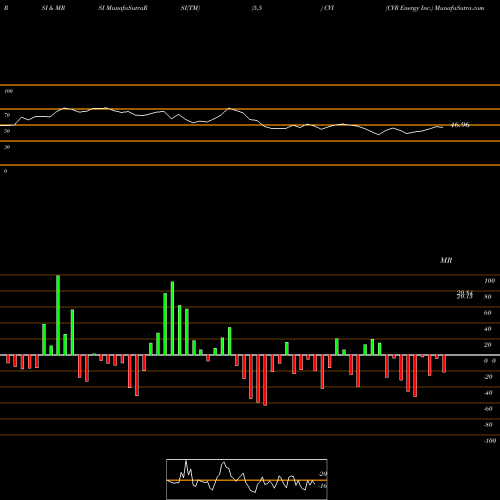This screenshot has width=500, height=500.
Task: Click the -16 label in the mini chart
Action: tap(323, 486)
